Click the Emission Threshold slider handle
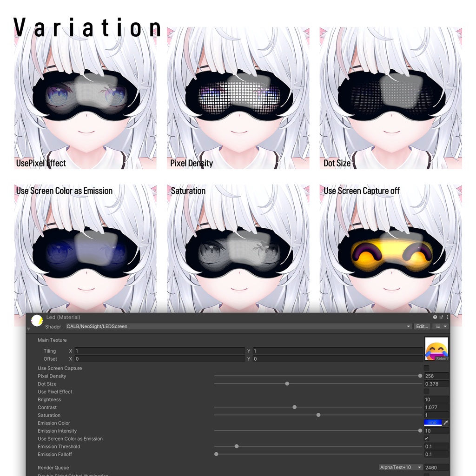476x476 pixels. pos(237,446)
